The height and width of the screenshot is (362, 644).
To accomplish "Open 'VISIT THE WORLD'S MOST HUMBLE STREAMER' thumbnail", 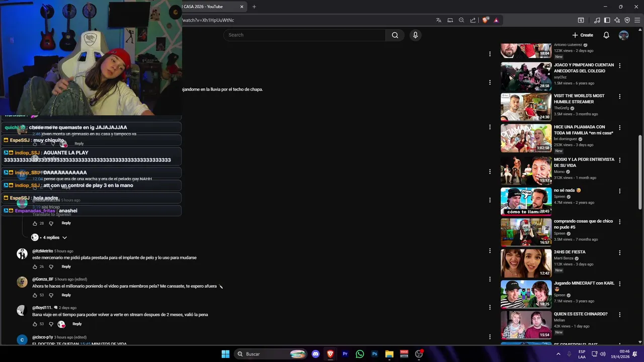I will (526, 107).
